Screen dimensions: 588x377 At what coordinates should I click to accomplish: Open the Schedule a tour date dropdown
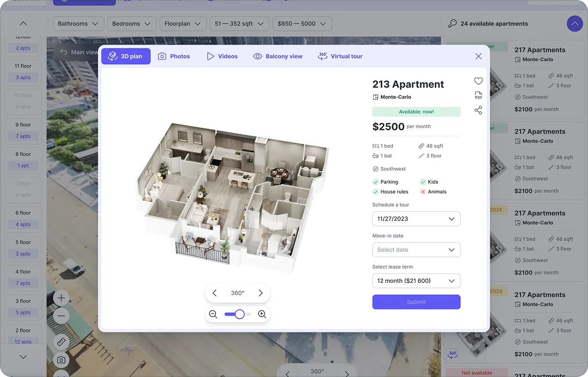(x=416, y=218)
